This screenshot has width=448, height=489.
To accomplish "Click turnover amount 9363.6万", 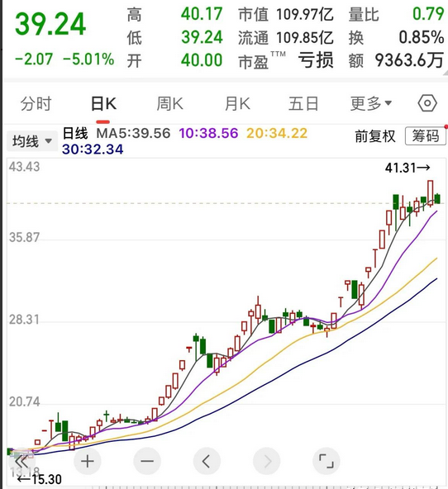I will click(x=409, y=59).
